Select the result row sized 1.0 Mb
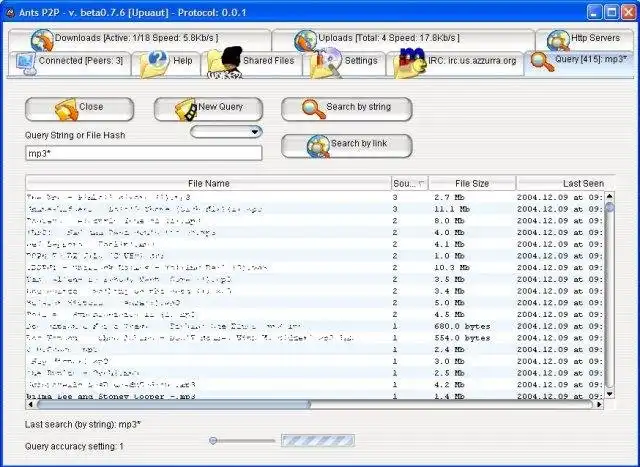Image resolution: width=640 pixels, height=467 pixels. 315,256
